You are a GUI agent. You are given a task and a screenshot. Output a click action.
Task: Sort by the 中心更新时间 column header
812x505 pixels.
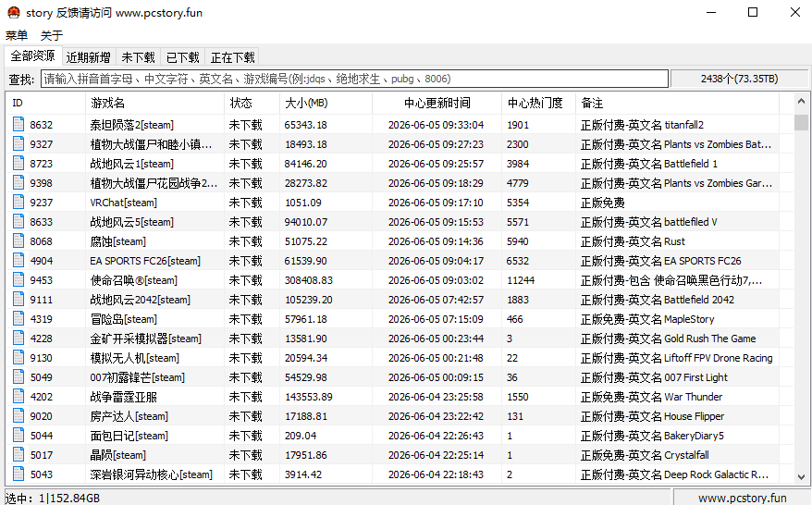[437, 103]
